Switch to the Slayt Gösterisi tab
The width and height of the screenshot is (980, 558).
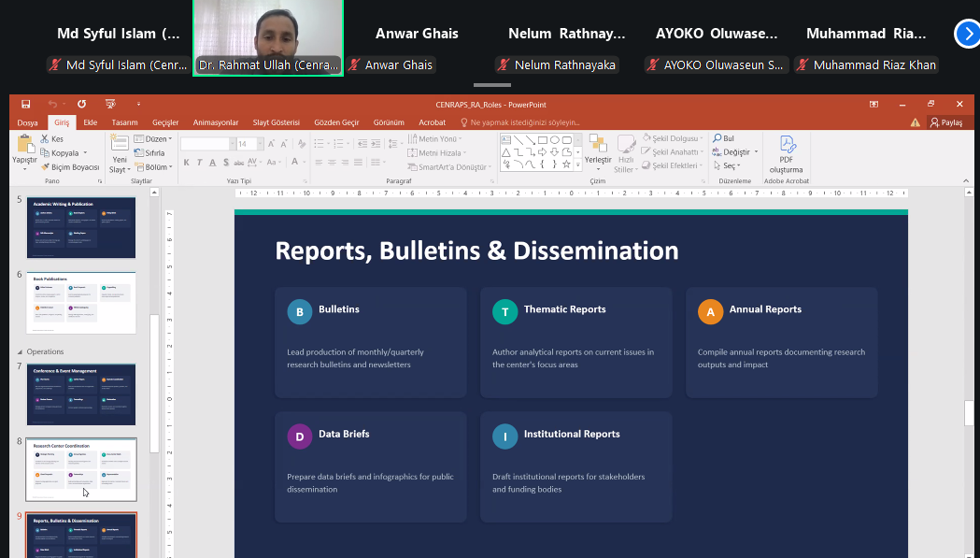[277, 122]
